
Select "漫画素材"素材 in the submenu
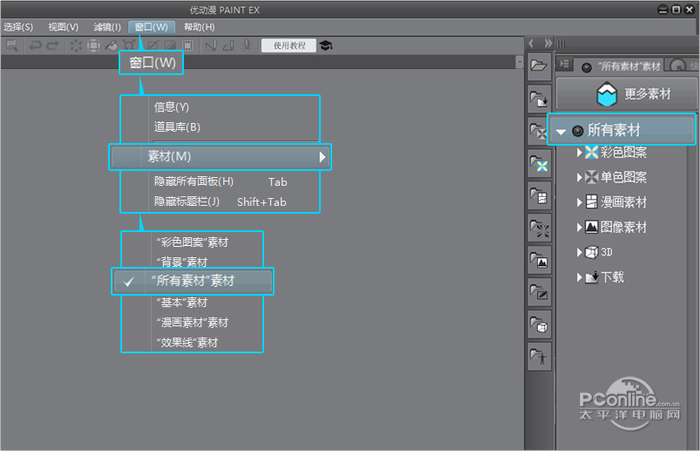pyautogui.click(x=192, y=322)
